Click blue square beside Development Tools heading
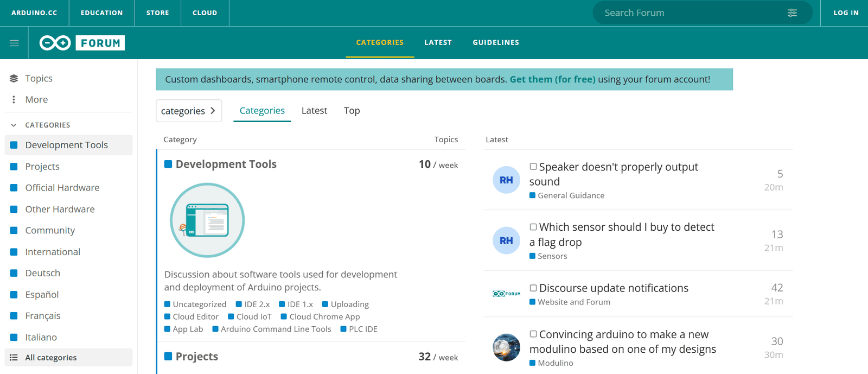The width and height of the screenshot is (868, 374). click(168, 164)
